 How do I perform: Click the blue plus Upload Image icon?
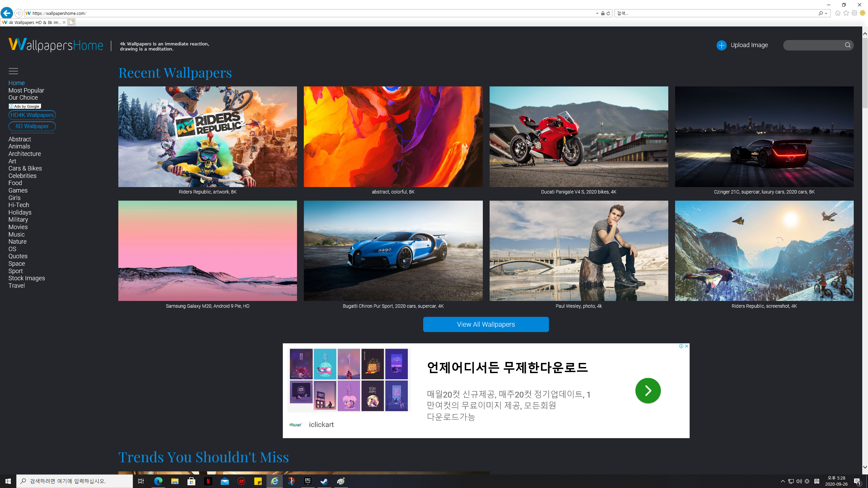coord(721,45)
